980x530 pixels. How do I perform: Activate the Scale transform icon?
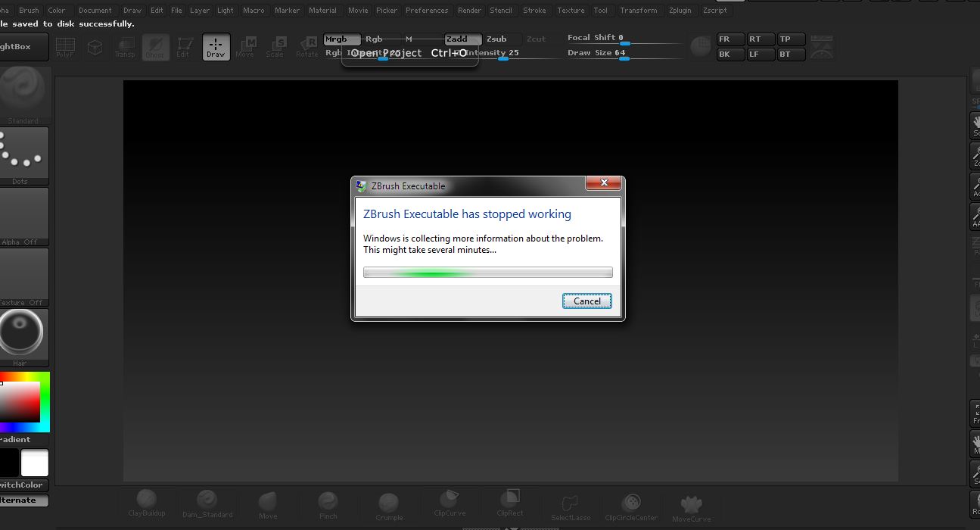(275, 47)
